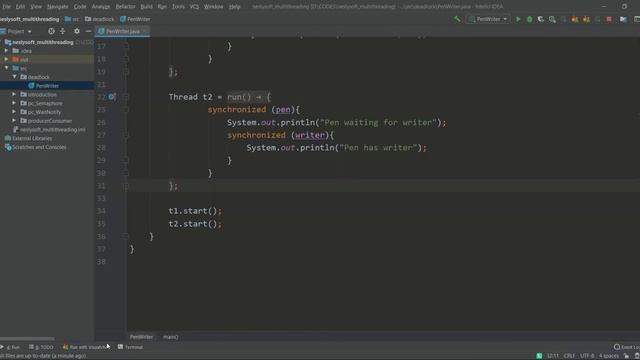This screenshot has width=640, height=360.
Task: Open the profiler icon beside Run with Coverage
Action: coord(552,19)
